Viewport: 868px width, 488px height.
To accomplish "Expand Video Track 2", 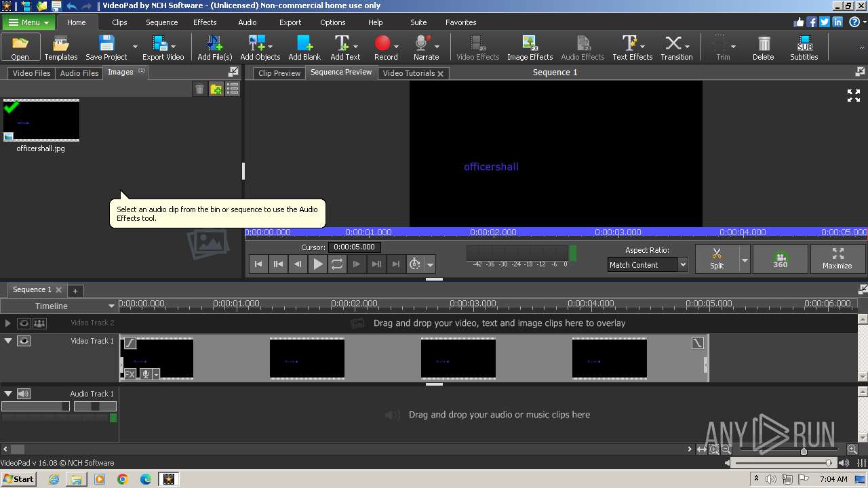I will (x=8, y=323).
